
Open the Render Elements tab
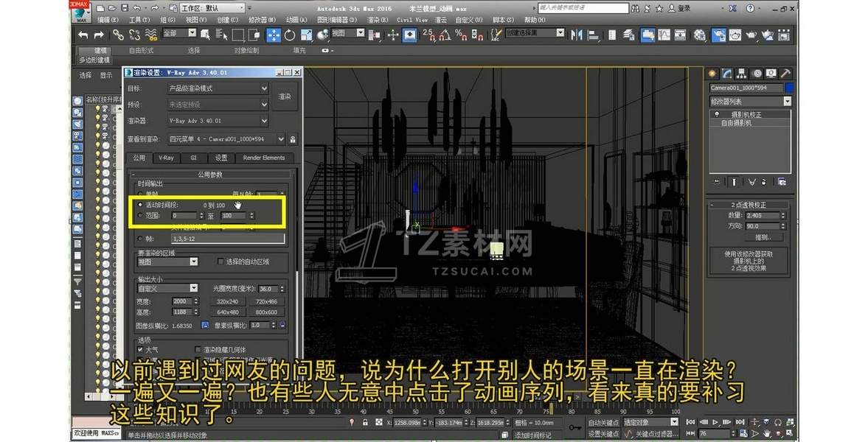[263, 158]
